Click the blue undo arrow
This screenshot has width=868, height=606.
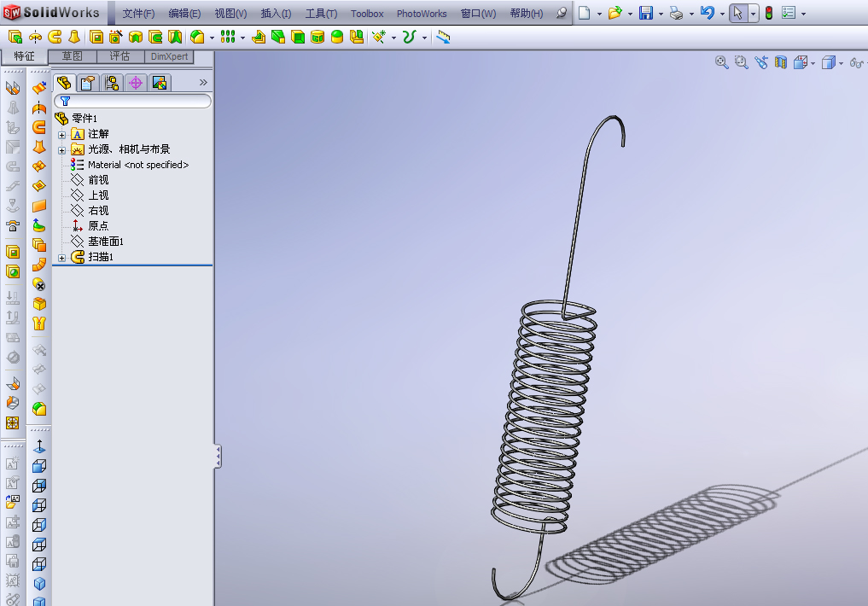[x=707, y=13]
